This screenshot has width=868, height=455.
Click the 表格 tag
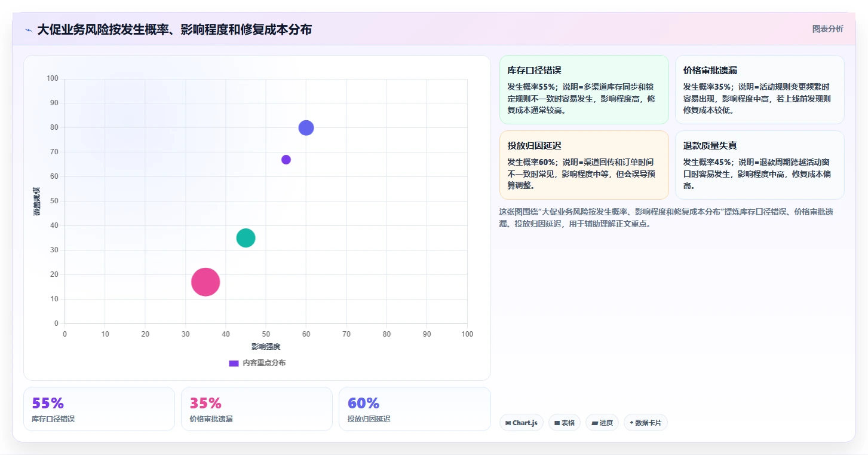coord(565,423)
